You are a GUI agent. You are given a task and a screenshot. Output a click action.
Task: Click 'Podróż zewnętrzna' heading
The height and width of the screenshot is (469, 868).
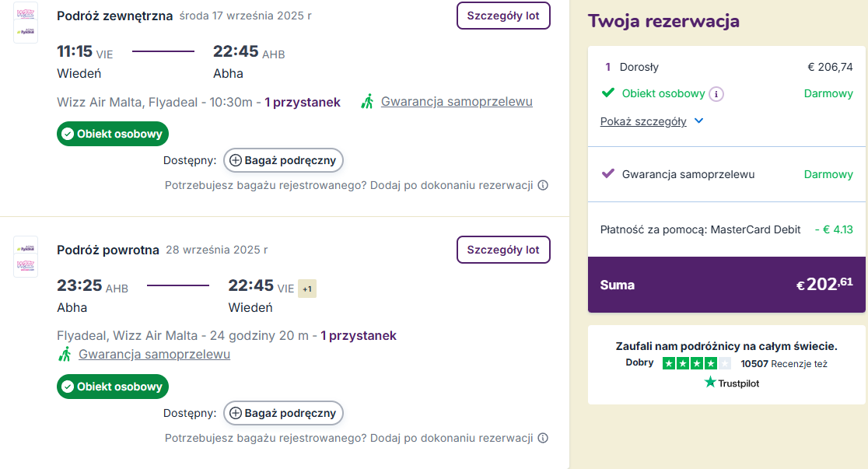[114, 16]
